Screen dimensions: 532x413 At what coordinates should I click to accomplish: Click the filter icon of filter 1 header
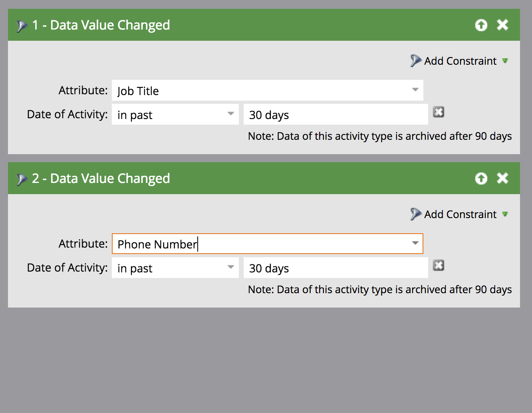tap(22, 26)
